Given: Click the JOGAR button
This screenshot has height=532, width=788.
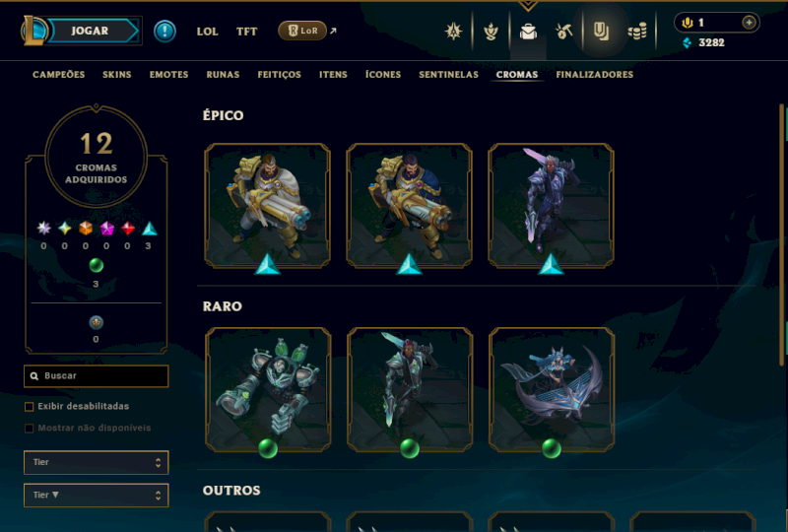Looking at the screenshot, I should 90,31.
